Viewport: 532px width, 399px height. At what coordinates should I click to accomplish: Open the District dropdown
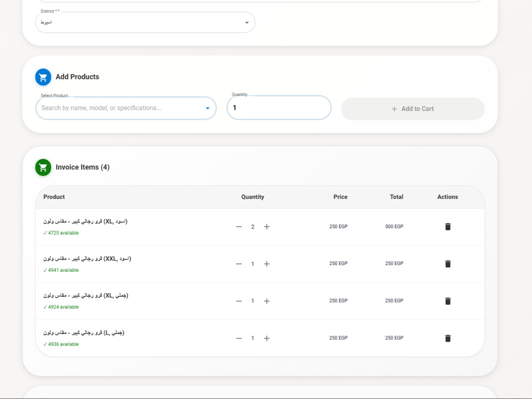coord(145,22)
